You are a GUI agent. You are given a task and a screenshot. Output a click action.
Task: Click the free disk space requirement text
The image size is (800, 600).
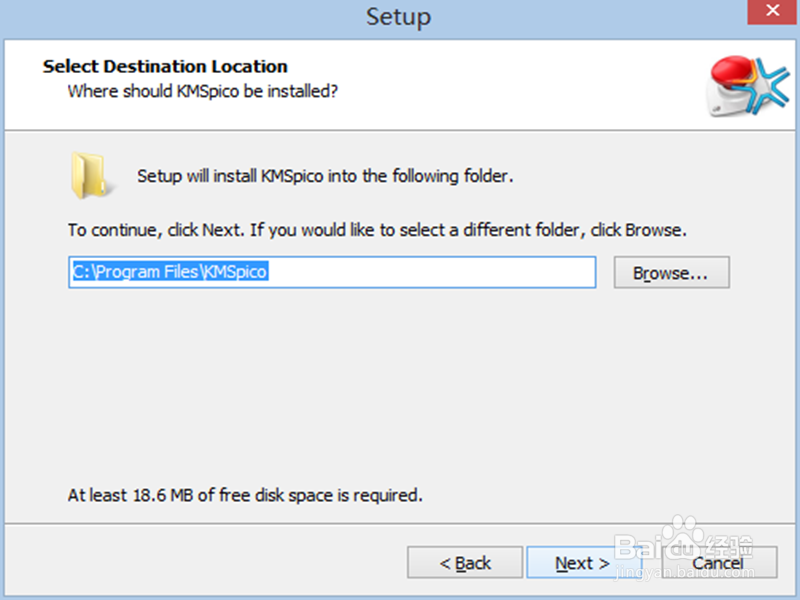click(x=245, y=495)
